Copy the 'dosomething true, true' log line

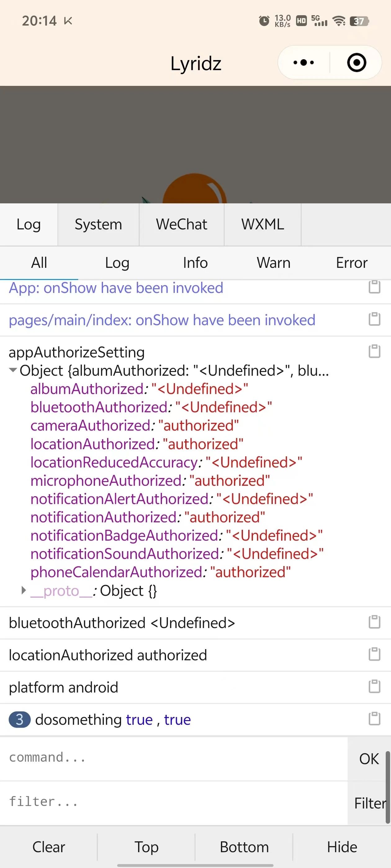point(374,719)
